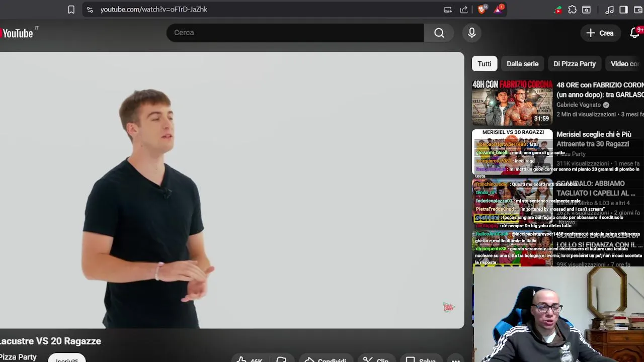
Task: Open the notifications bell
Action: (x=635, y=33)
